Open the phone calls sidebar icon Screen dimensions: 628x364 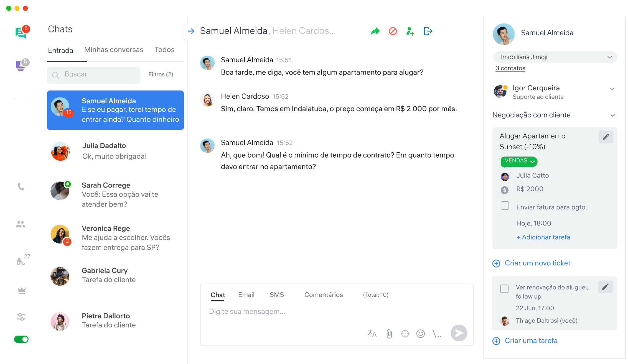click(21, 187)
